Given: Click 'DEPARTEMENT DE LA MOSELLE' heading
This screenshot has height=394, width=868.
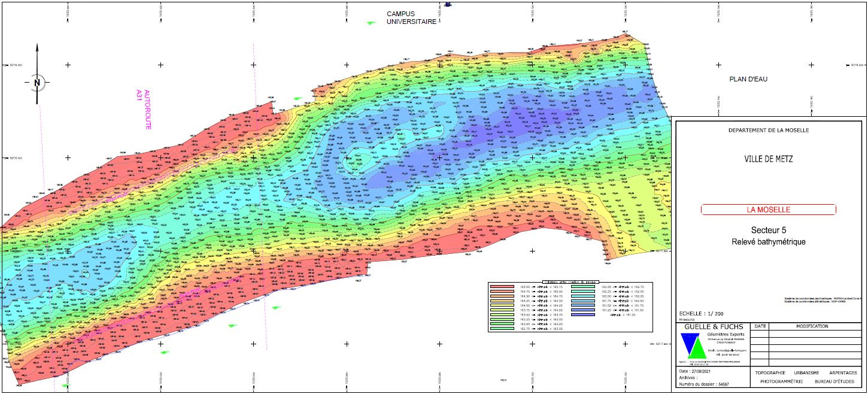Looking at the screenshot, I should (768, 130).
